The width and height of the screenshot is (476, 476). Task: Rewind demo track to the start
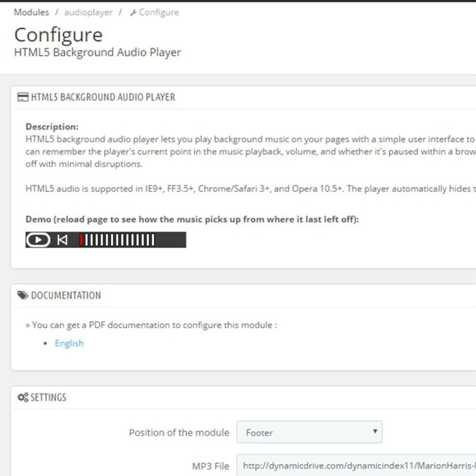pos(62,240)
